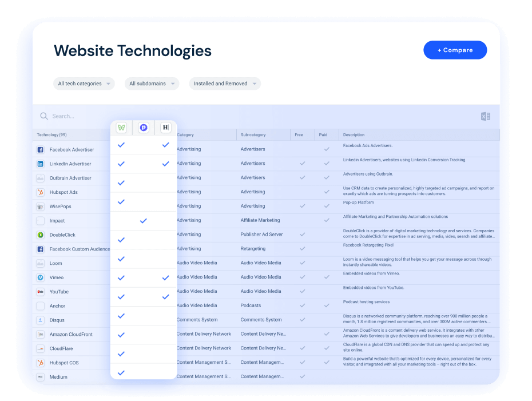Viewport: 532px width, 401px height.
Task: Toggle H-site checkmark for Facebook Advertiser
Action: tap(165, 145)
